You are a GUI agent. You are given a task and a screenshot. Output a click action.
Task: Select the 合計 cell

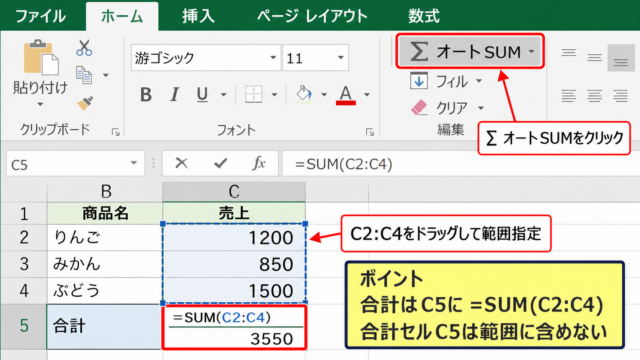(104, 327)
